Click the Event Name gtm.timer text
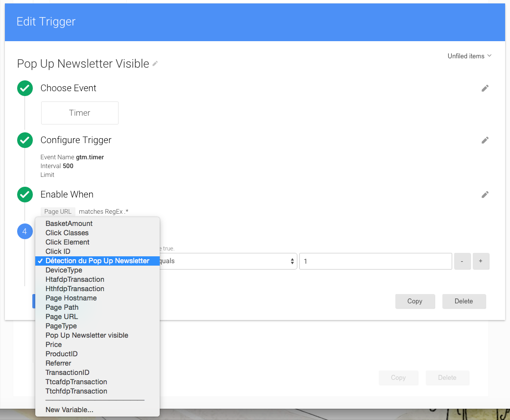This screenshot has width=510, height=420. pos(72,157)
